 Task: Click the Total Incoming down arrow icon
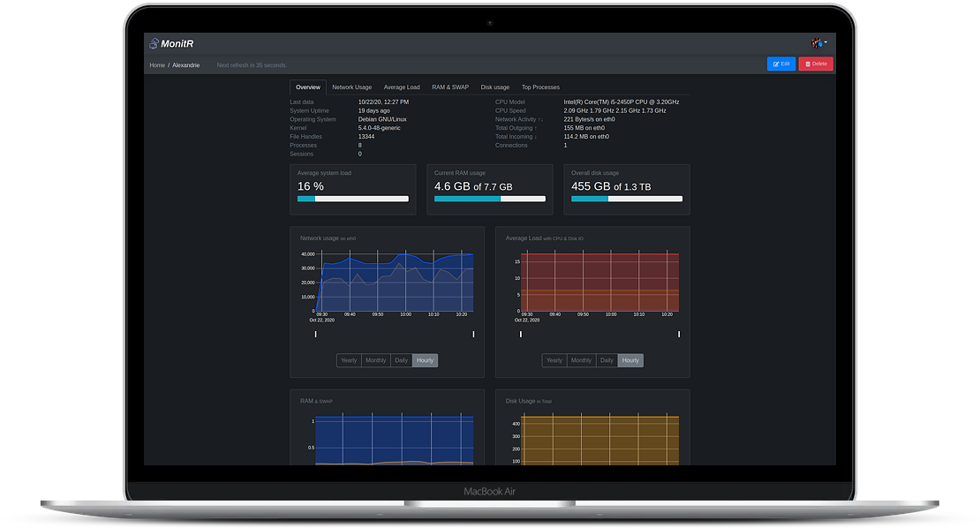[x=538, y=136]
